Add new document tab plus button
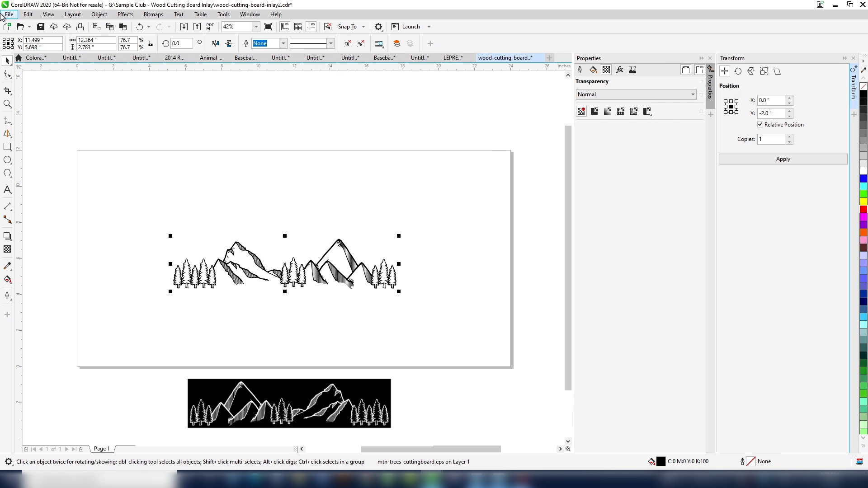Screen dimensions: 868x488 (x=549, y=58)
